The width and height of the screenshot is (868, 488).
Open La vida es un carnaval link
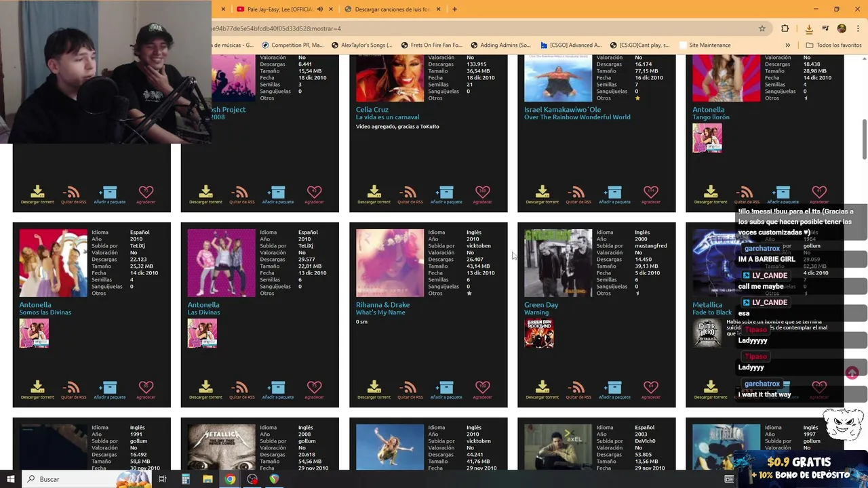pyautogui.click(x=388, y=117)
